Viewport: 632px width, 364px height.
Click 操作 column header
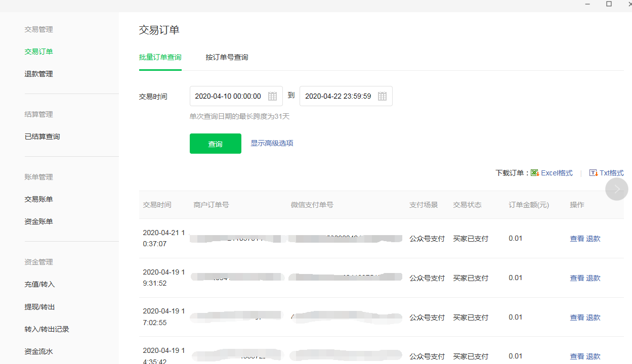[577, 205]
